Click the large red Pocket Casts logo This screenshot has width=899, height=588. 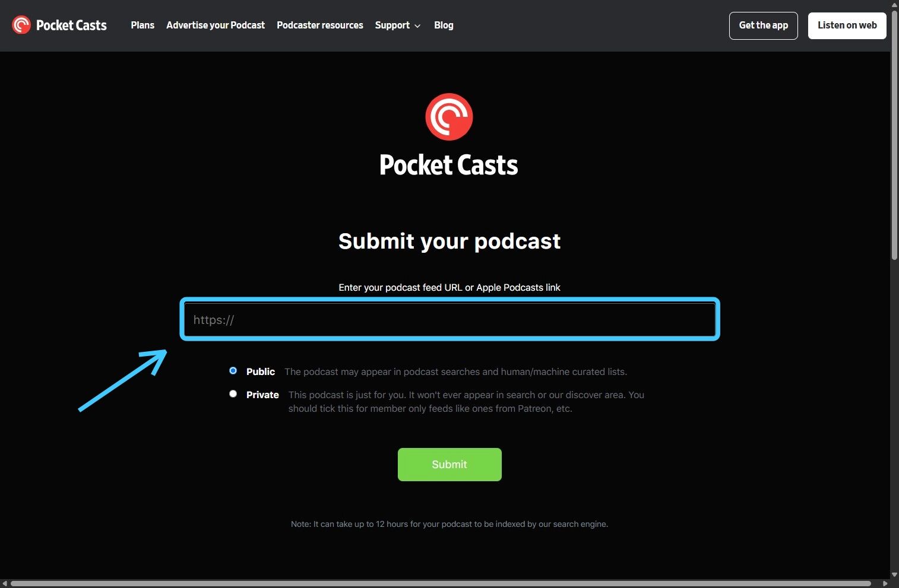click(x=449, y=117)
